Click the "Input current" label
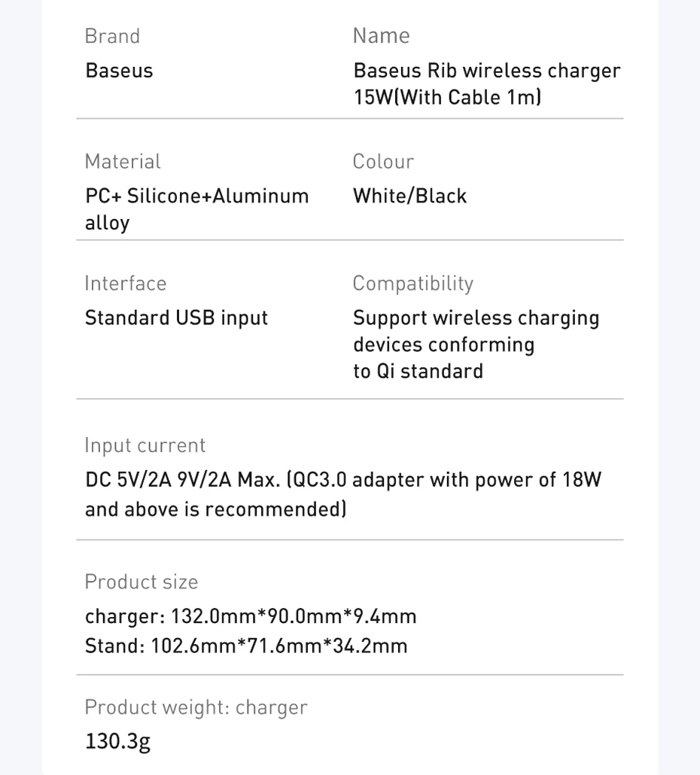The height and width of the screenshot is (775, 700). (145, 445)
